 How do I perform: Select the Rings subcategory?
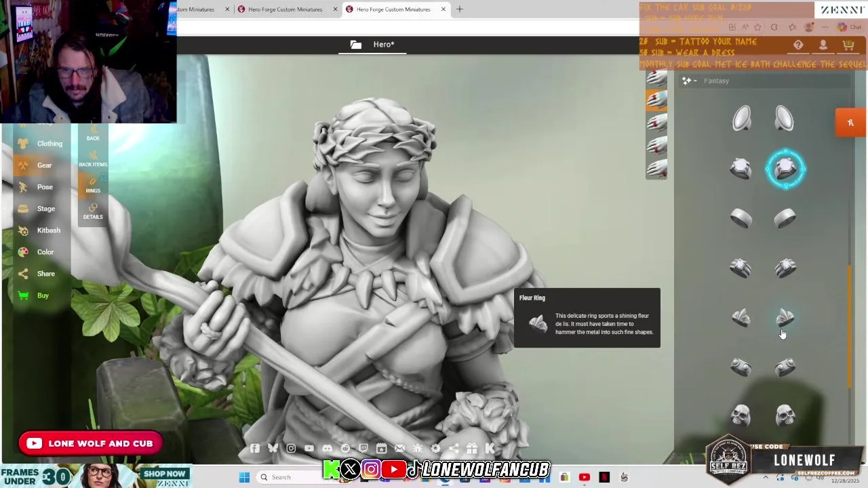pos(93,185)
